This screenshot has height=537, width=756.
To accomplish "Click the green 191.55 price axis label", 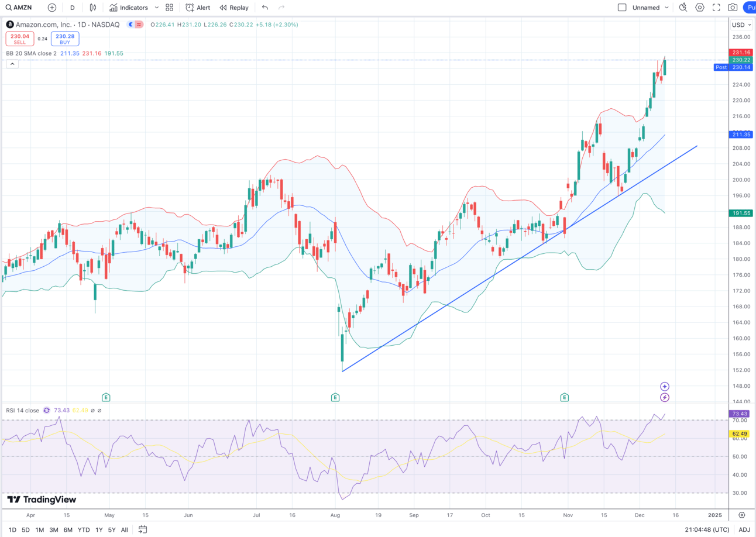I will click(741, 213).
